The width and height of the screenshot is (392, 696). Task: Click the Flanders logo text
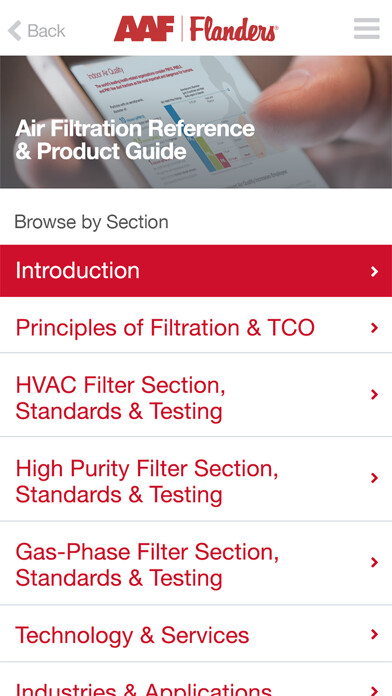click(x=234, y=29)
